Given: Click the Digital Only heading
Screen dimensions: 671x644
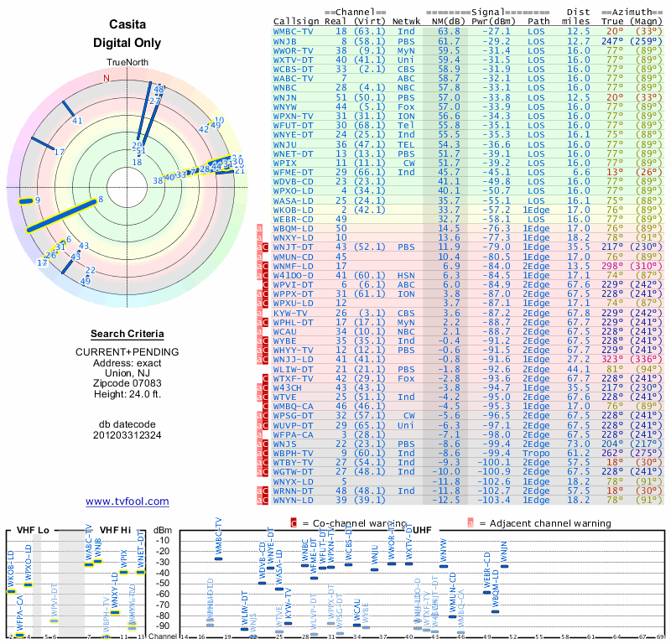Looking at the screenshot, I should [127, 43].
